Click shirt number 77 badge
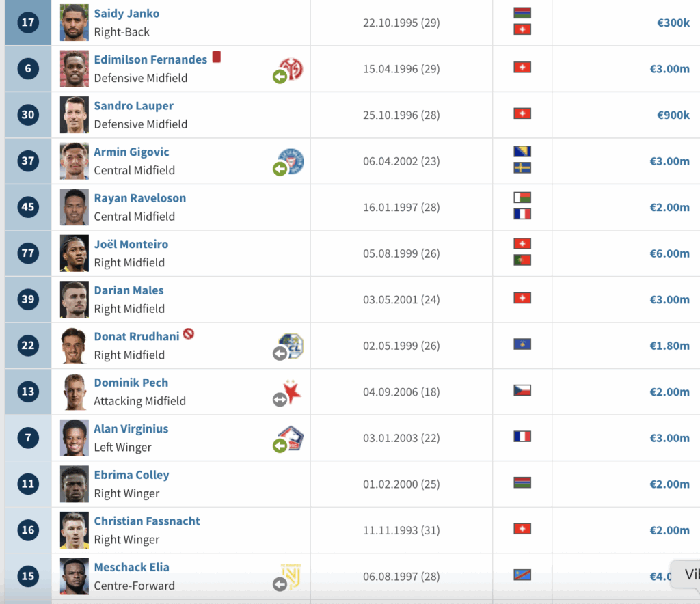This screenshot has height=604, width=700. click(28, 253)
